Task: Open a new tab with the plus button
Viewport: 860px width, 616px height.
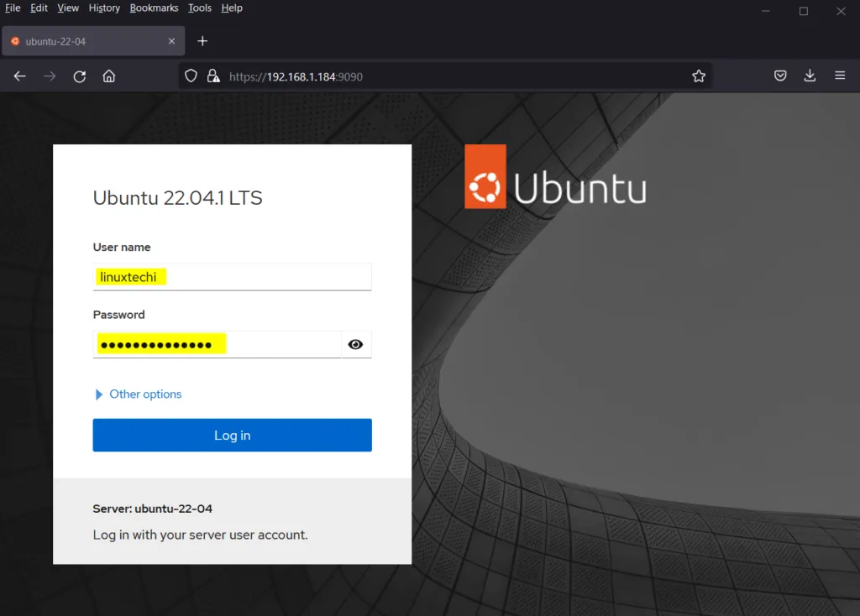Action: pos(202,41)
